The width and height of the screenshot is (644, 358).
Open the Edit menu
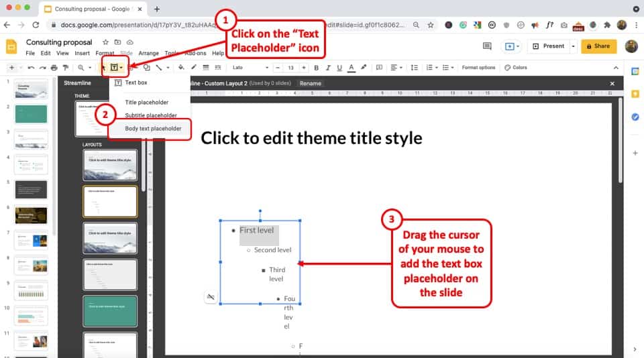(46, 53)
